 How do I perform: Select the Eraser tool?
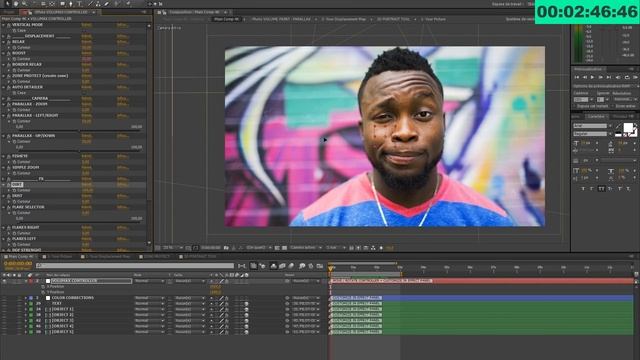107,4
